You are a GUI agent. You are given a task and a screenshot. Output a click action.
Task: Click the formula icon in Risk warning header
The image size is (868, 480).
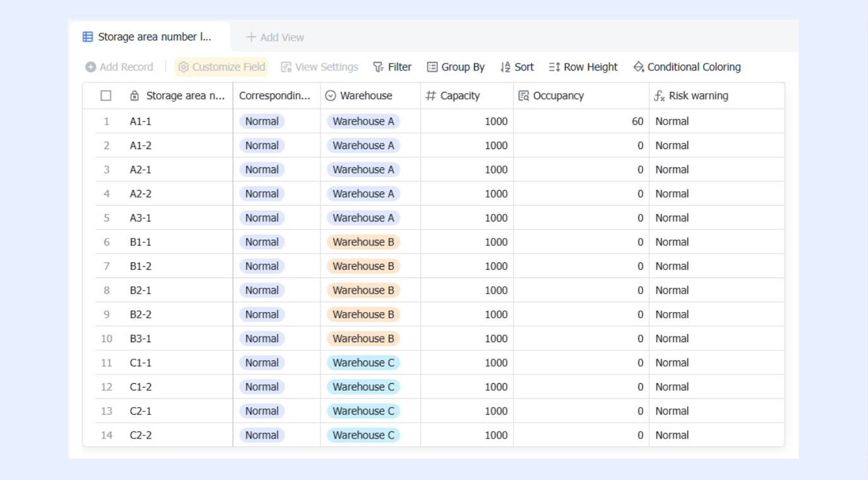tap(659, 96)
